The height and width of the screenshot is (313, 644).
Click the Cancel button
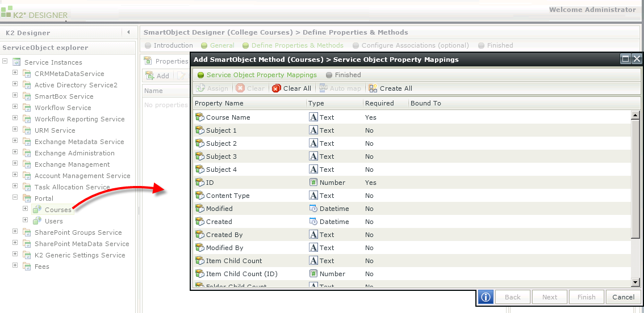click(623, 297)
